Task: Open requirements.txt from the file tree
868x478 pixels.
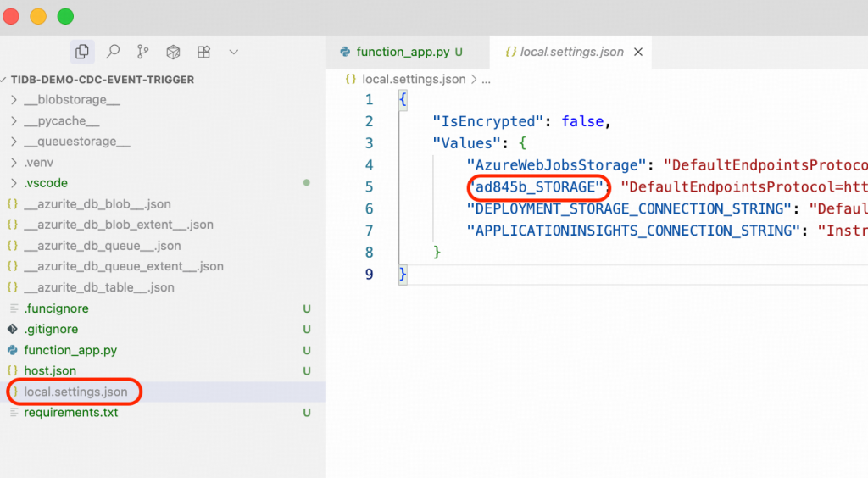Action: click(x=71, y=412)
